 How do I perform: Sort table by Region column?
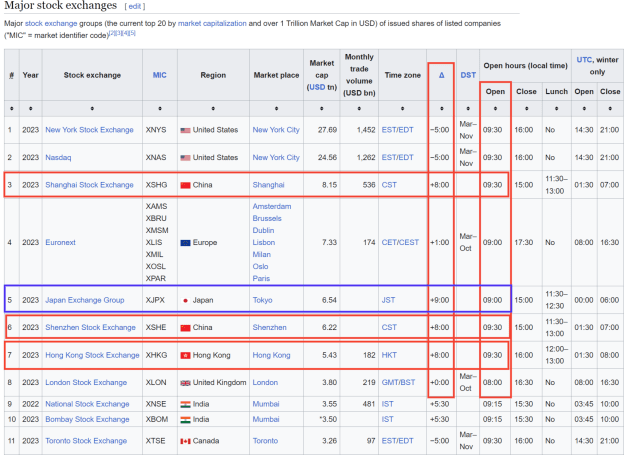point(213,108)
